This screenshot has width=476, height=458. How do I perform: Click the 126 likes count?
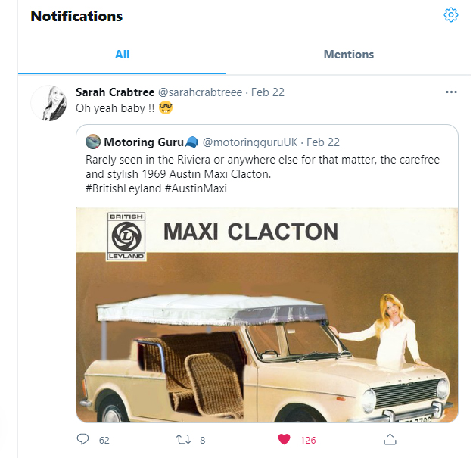(x=308, y=440)
